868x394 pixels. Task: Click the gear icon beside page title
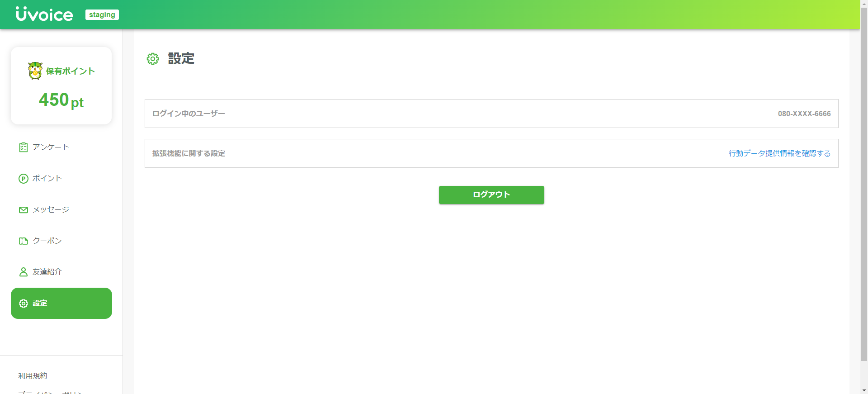click(153, 59)
